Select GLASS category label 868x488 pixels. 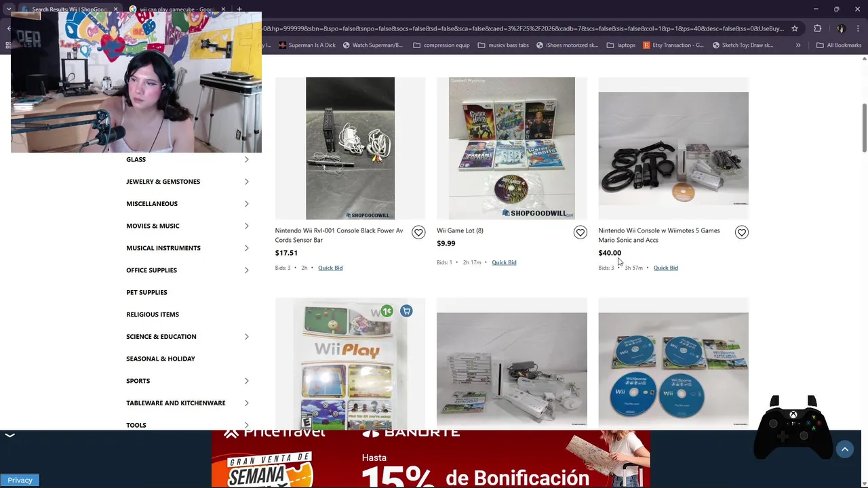tap(136, 159)
